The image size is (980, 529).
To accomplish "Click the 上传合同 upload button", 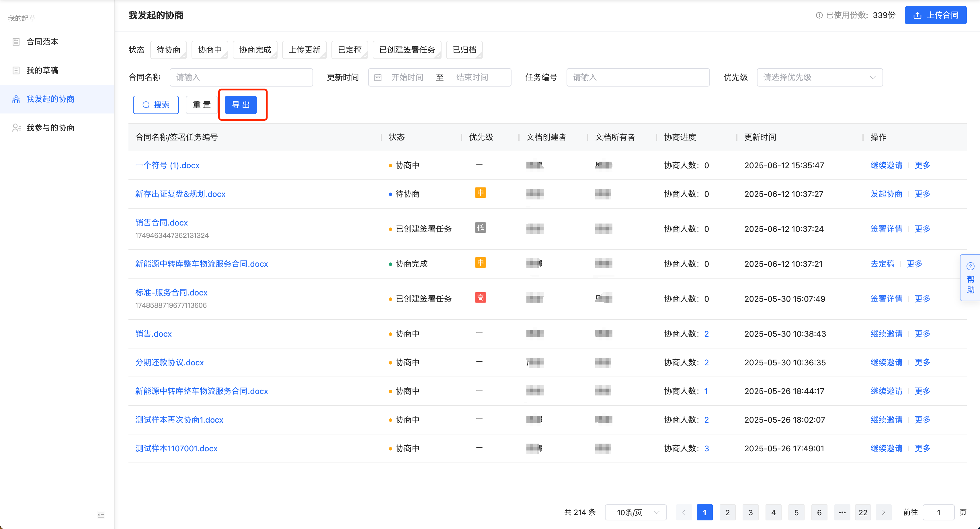I will click(936, 15).
